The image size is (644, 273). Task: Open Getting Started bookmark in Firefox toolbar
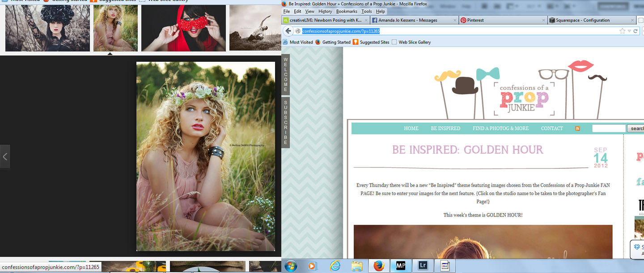[333, 42]
